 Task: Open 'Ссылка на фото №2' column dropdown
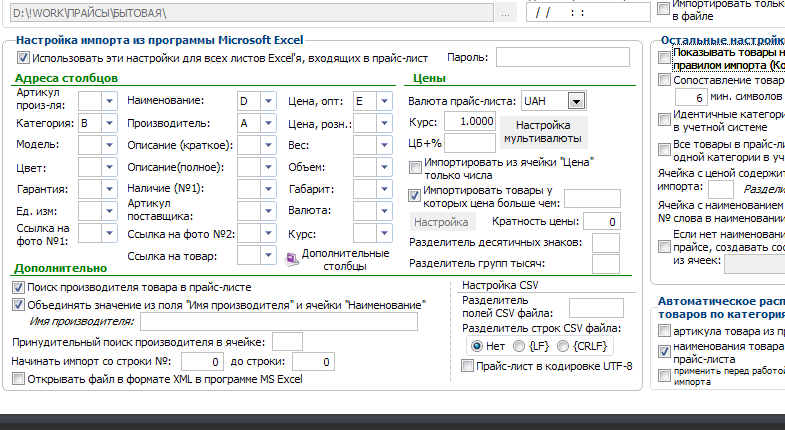click(268, 233)
